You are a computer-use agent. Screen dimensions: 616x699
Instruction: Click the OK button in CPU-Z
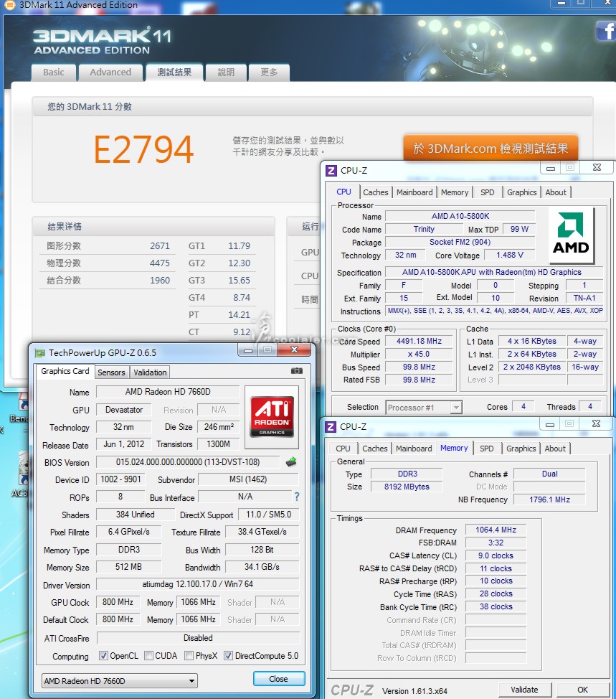tap(582, 690)
